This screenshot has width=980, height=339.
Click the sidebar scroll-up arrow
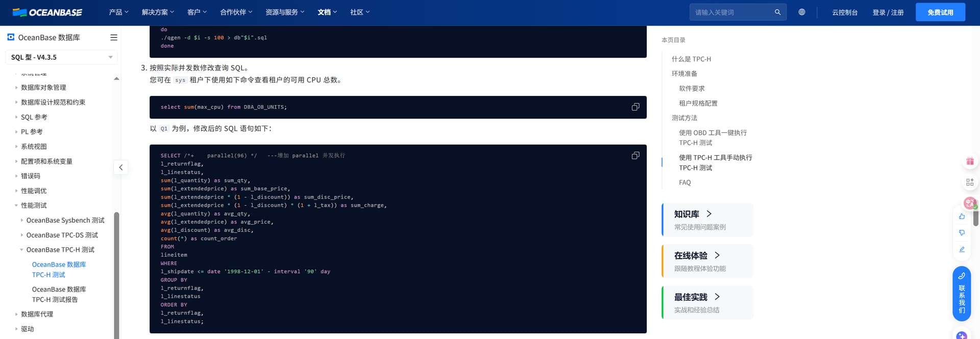116,79
